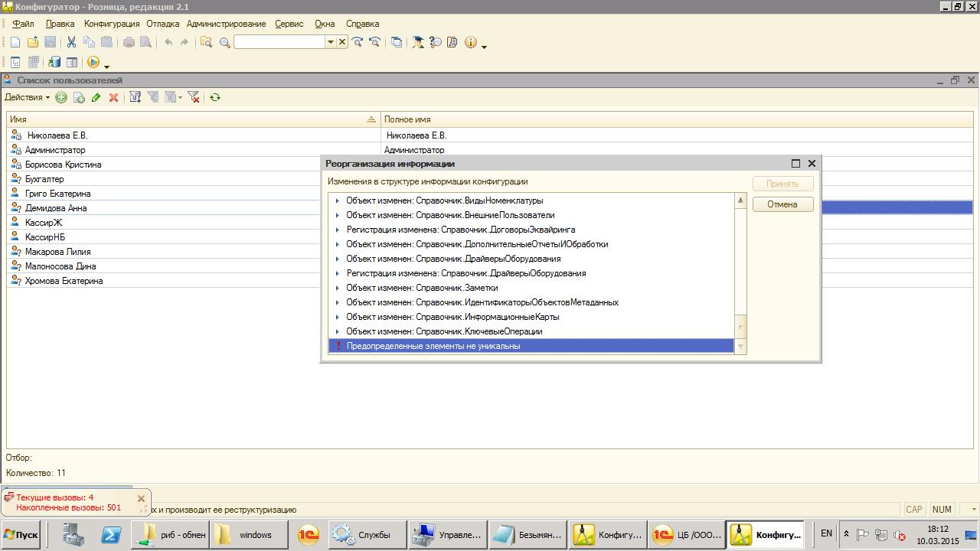Expand the Справочник.Заметки change entry
This screenshot has height=551, width=980.
click(338, 288)
